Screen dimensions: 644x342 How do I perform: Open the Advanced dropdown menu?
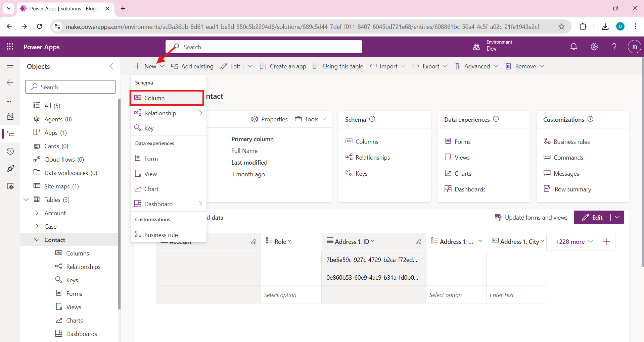click(476, 66)
